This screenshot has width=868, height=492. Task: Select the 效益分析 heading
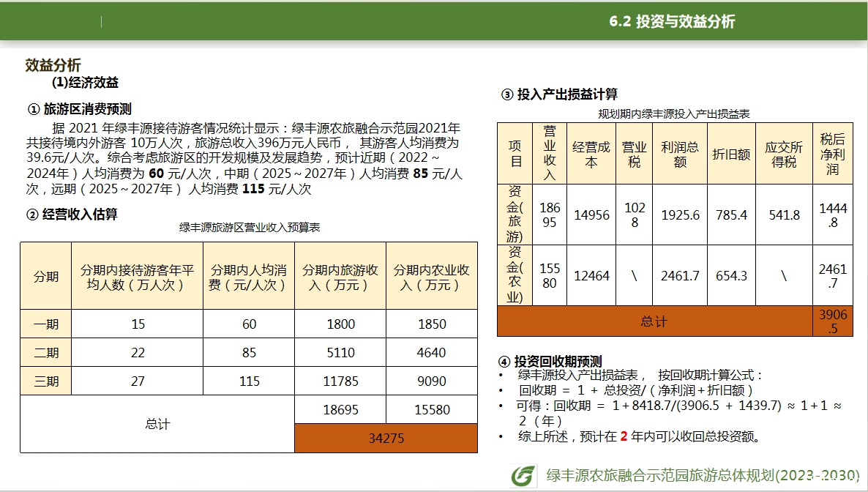click(53, 65)
